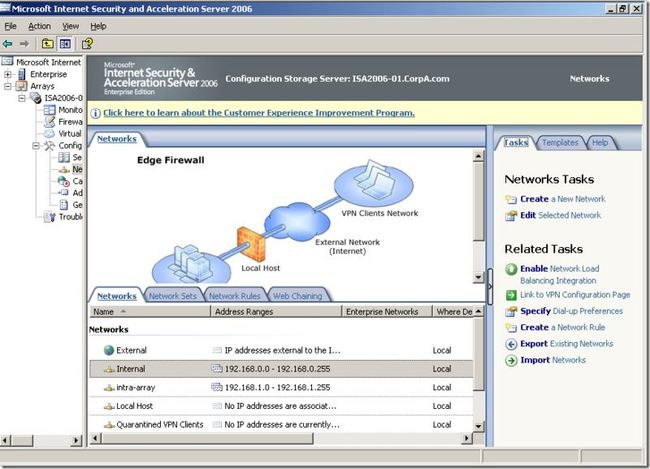This screenshot has width=650, height=469.
Task: Open the Action menu
Action: click(x=39, y=26)
